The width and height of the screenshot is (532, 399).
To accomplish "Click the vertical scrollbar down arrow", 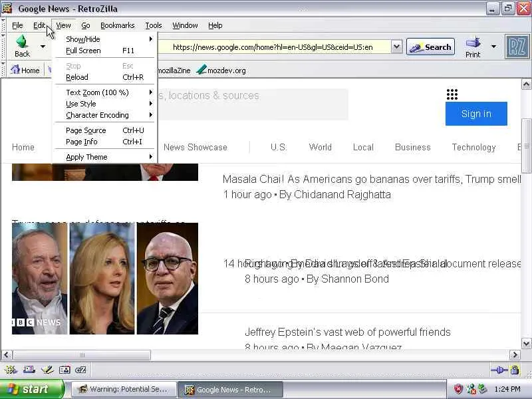I will coord(526,344).
